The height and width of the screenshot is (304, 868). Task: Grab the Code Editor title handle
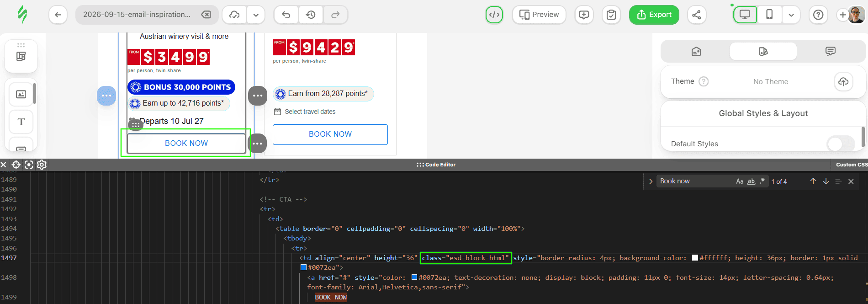pyautogui.click(x=436, y=165)
